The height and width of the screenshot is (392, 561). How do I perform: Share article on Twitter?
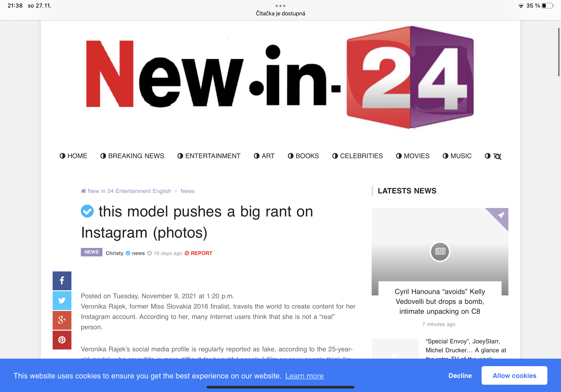click(x=62, y=300)
